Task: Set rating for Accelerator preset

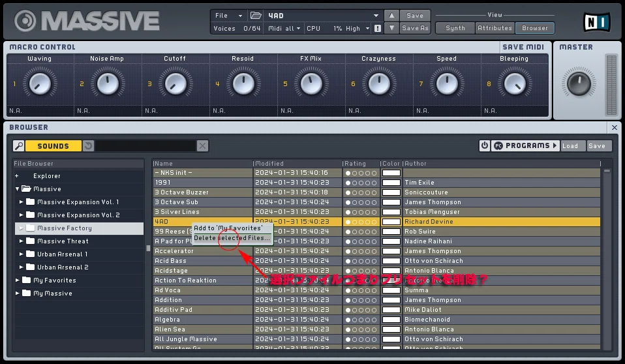Action: 361,251
